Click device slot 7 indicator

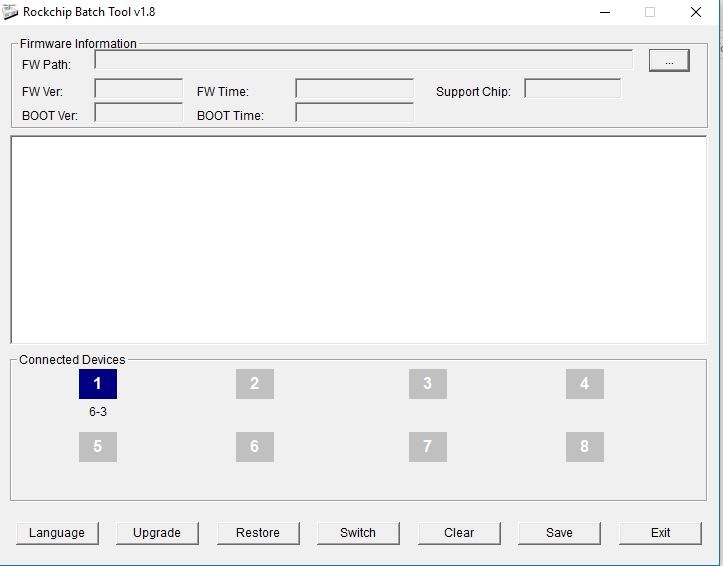[427, 447]
